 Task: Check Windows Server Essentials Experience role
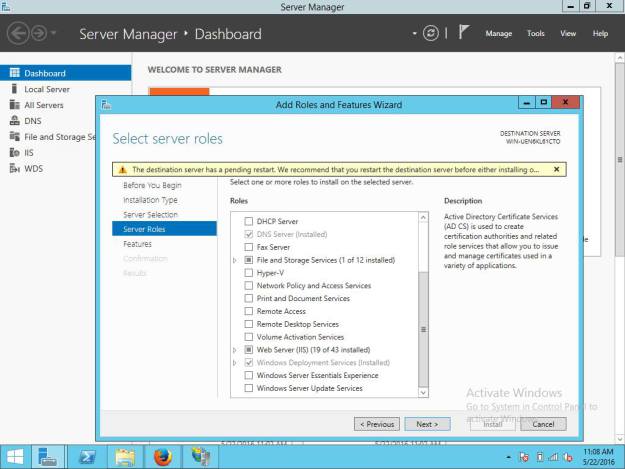tap(248, 375)
